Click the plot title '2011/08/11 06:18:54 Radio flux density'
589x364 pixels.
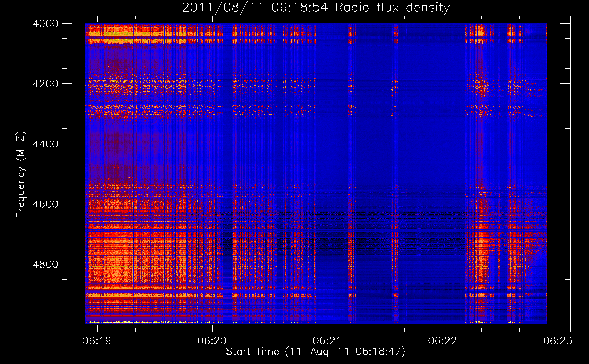point(316,8)
